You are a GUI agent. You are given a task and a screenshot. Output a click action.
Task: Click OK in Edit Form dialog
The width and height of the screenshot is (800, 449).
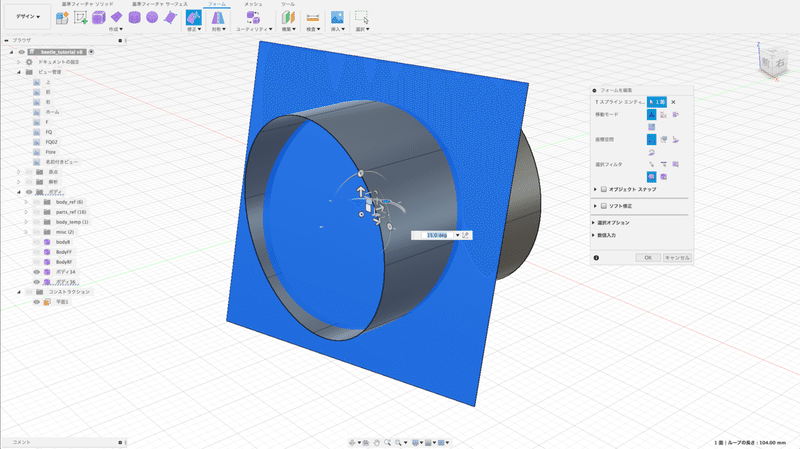point(648,258)
